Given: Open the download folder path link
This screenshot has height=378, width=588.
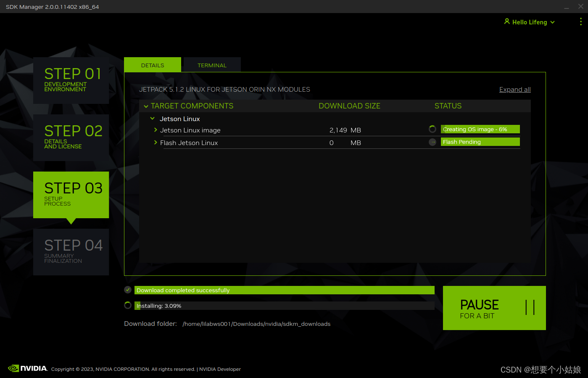Looking at the screenshot, I should (256, 324).
